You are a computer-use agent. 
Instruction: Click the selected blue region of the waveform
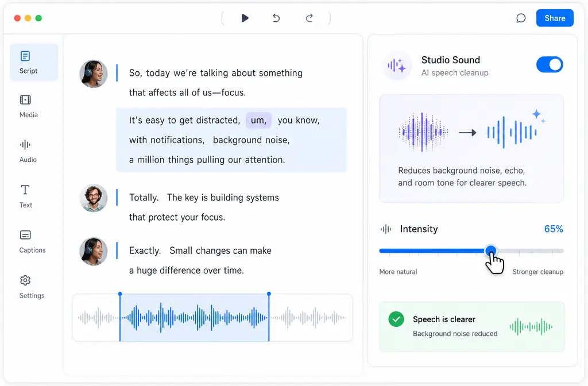pyautogui.click(x=194, y=318)
